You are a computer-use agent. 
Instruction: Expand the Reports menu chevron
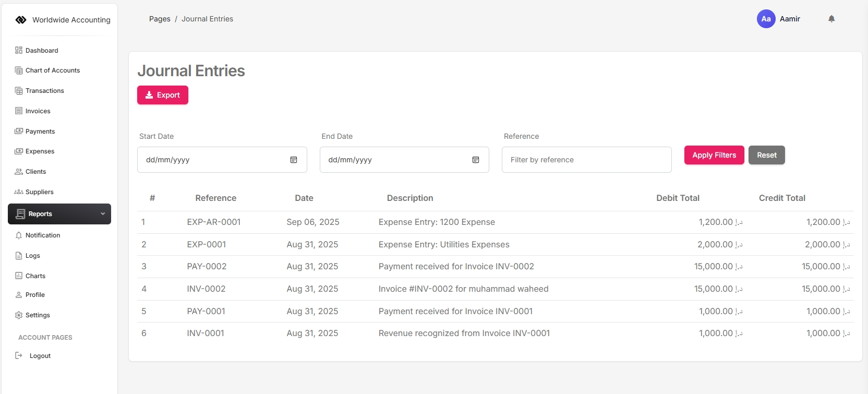click(103, 214)
